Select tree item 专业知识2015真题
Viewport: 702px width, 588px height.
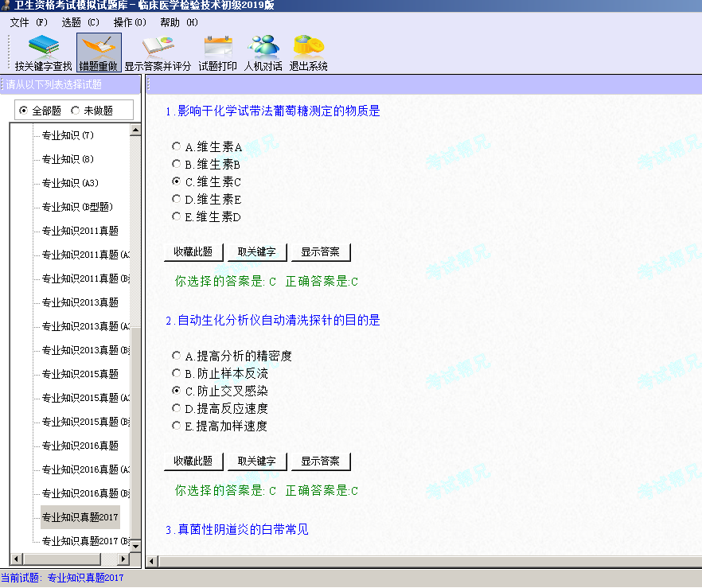point(80,374)
